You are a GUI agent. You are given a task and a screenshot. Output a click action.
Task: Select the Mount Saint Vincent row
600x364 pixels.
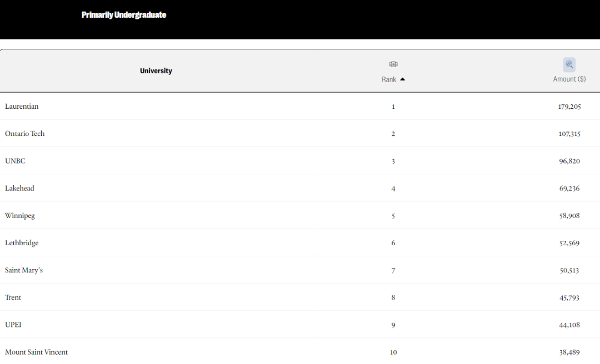pos(300,351)
